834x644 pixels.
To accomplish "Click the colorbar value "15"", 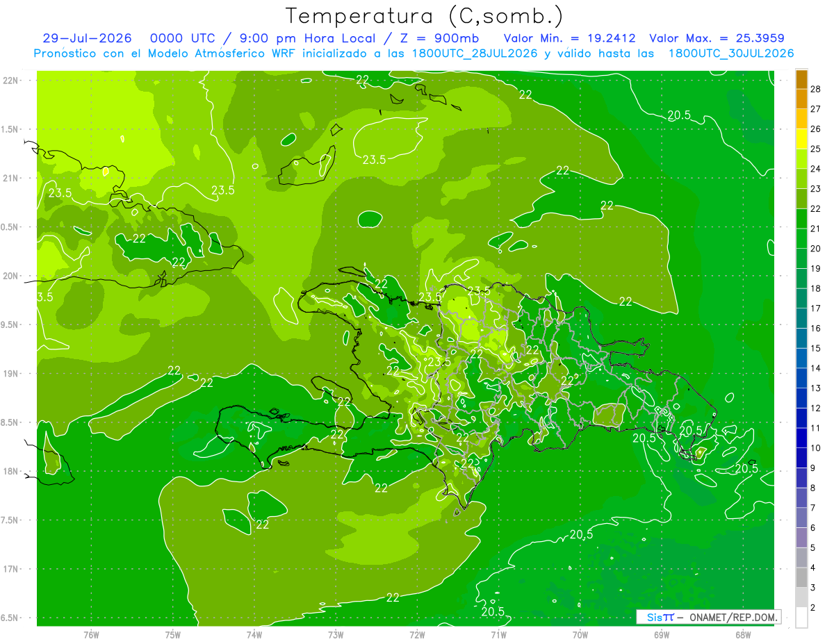I will [817, 348].
